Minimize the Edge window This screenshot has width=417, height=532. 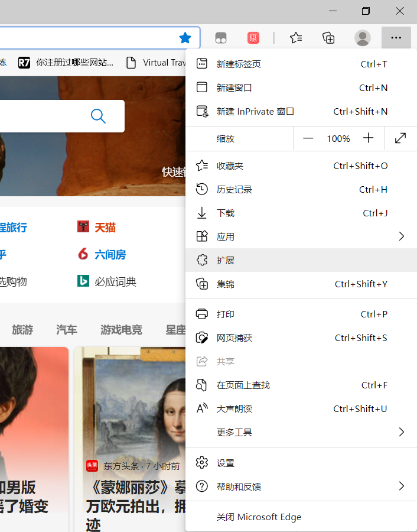pos(333,11)
